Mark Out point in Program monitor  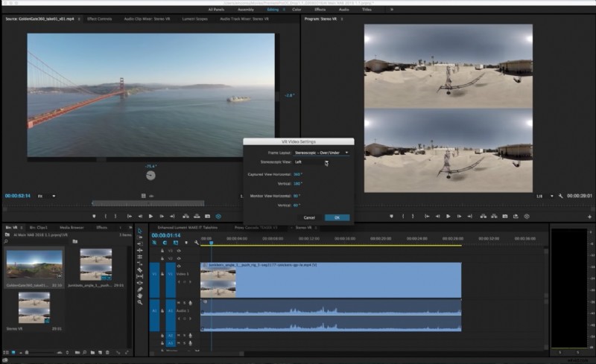point(413,216)
